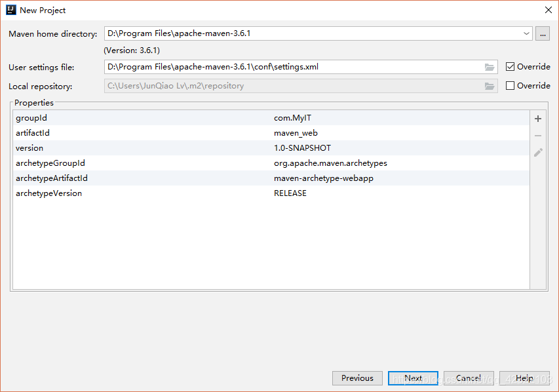Select the groupId property row
The height and width of the screenshot is (392, 559).
(x=271, y=118)
